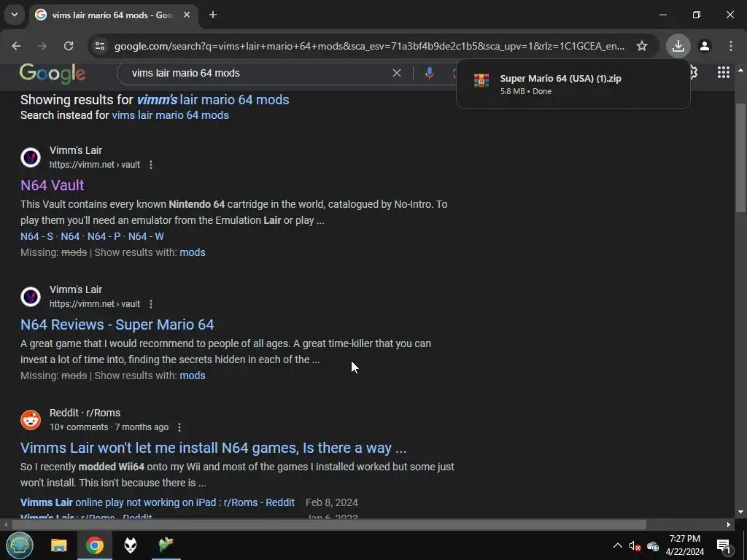Click the Vimm's Lair favicon of N64 Reviews result
747x560 pixels.
[31, 297]
